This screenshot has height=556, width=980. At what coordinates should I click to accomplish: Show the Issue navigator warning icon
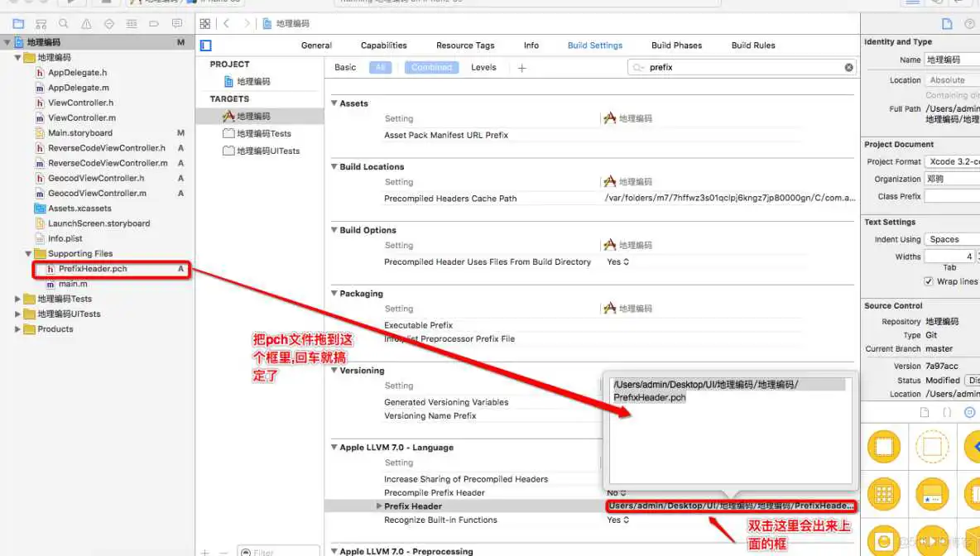coord(86,24)
